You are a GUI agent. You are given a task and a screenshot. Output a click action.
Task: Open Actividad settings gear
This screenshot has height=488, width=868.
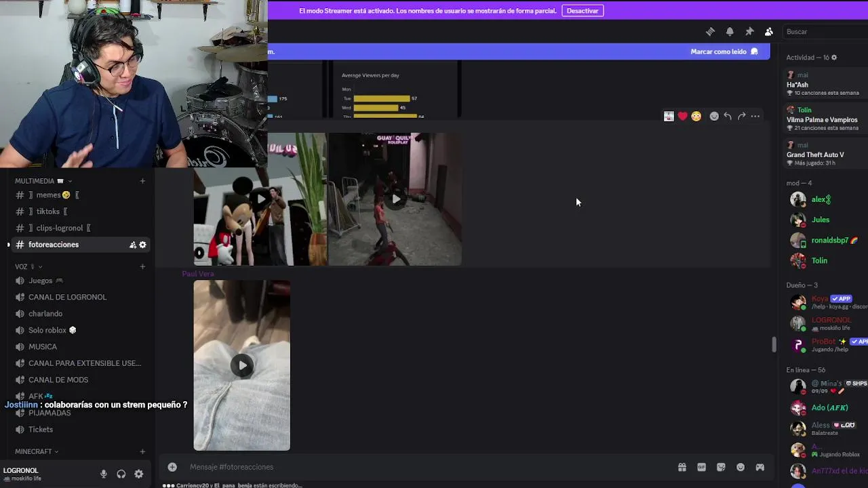tap(834, 58)
